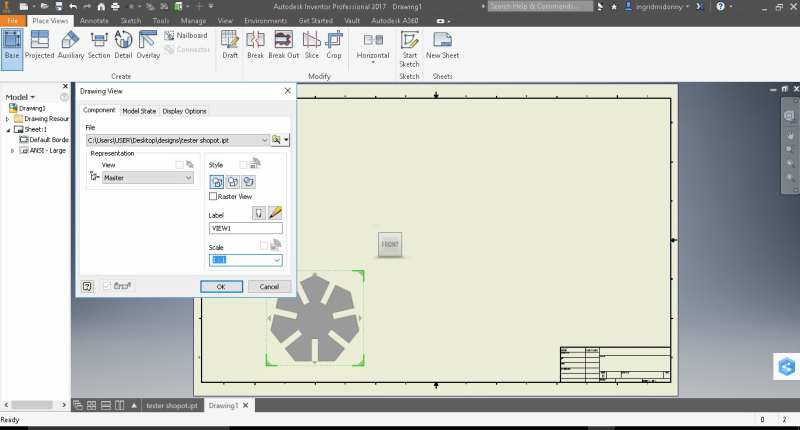Click the Undo arrow in quick access toolbar
The width and height of the screenshot is (800, 430).
coord(73,7)
